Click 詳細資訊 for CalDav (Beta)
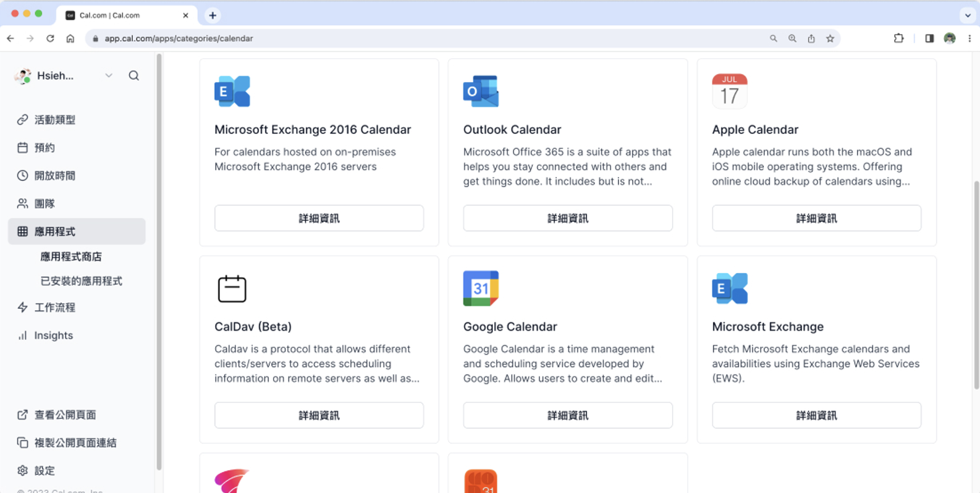 pos(319,415)
